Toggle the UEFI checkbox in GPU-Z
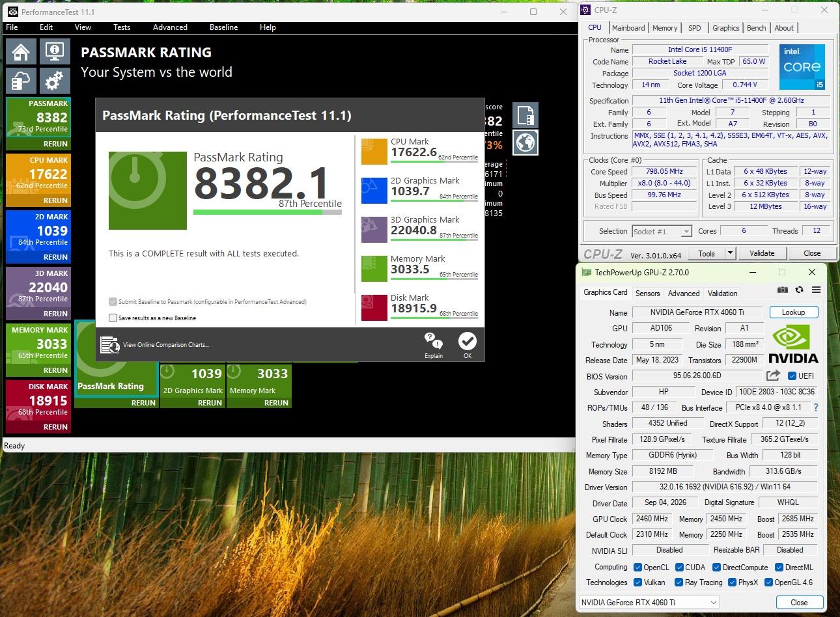This screenshot has width=840, height=617. [792, 376]
